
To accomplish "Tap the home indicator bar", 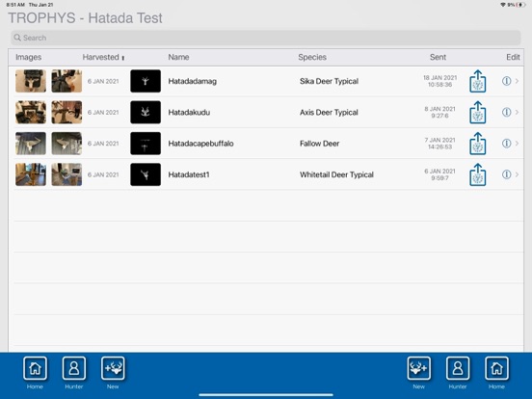I will tap(266, 395).
